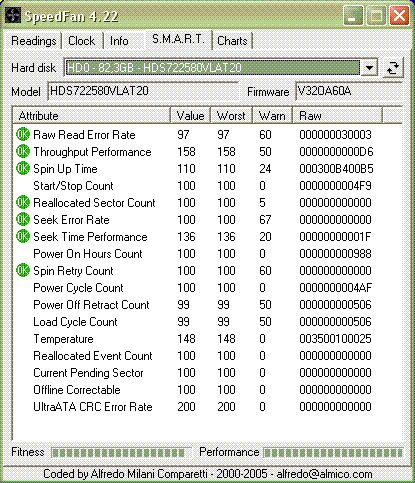This screenshot has height=483, width=415.
Task: Close the SpeedFan window
Action: (399, 15)
